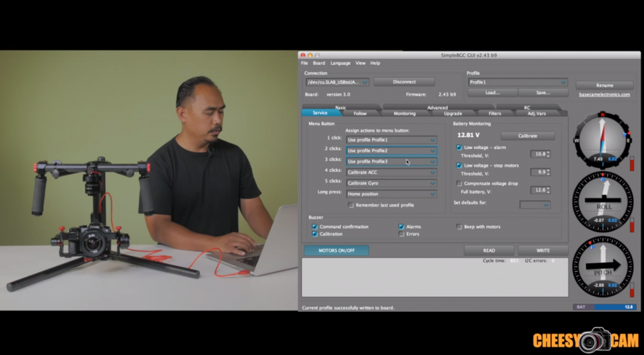
Task: Open the Language menu
Action: tap(340, 63)
